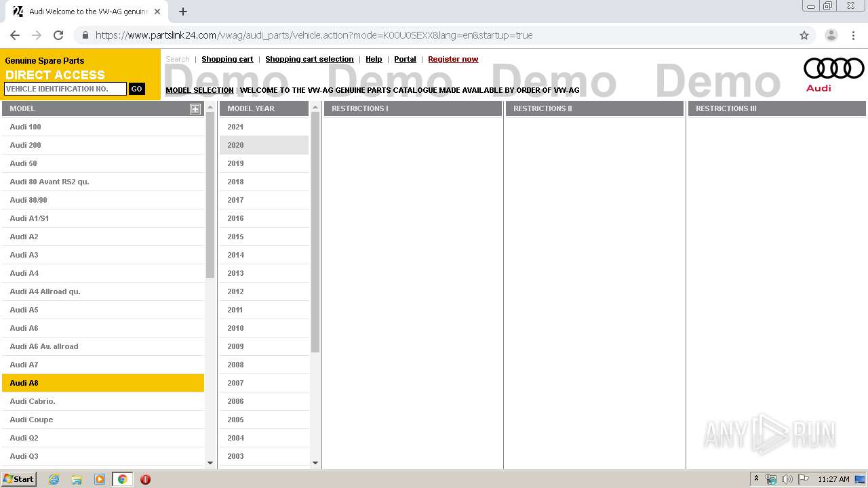Select model Audi 80/90
The image size is (868, 488).
click(103, 200)
